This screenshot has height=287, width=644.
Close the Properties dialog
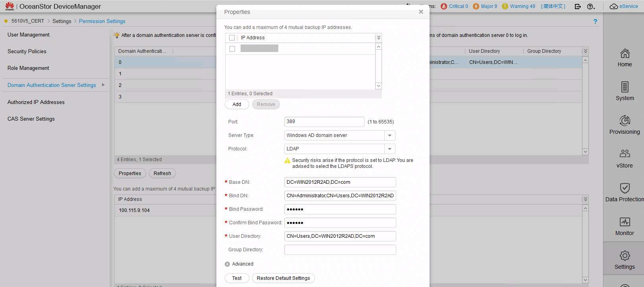click(421, 12)
